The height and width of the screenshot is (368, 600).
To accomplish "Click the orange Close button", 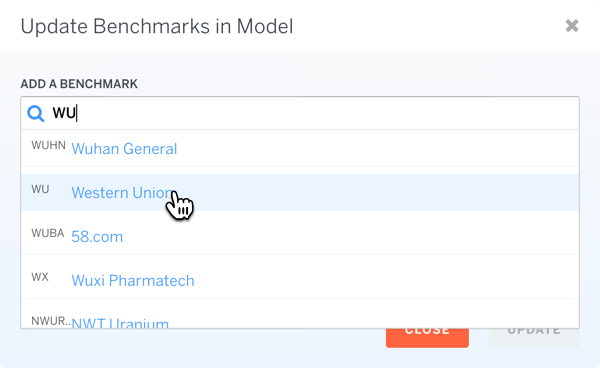I will tap(427, 338).
